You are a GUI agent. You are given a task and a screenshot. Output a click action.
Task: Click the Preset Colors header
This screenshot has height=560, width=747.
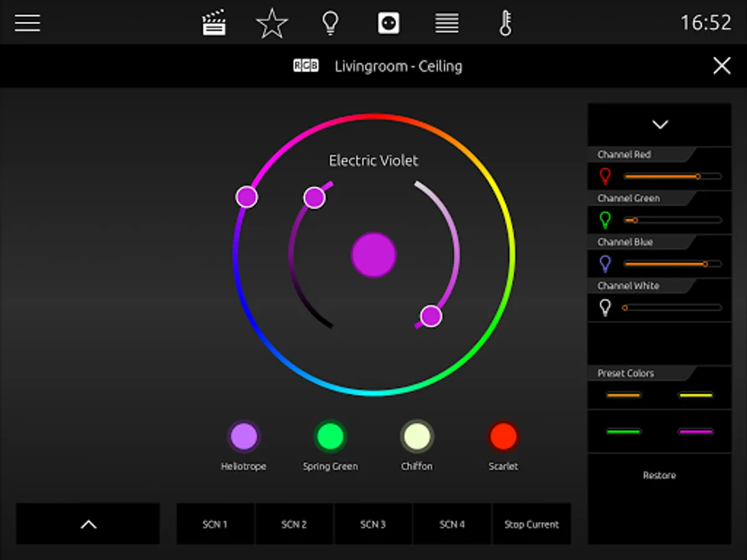coord(626,373)
